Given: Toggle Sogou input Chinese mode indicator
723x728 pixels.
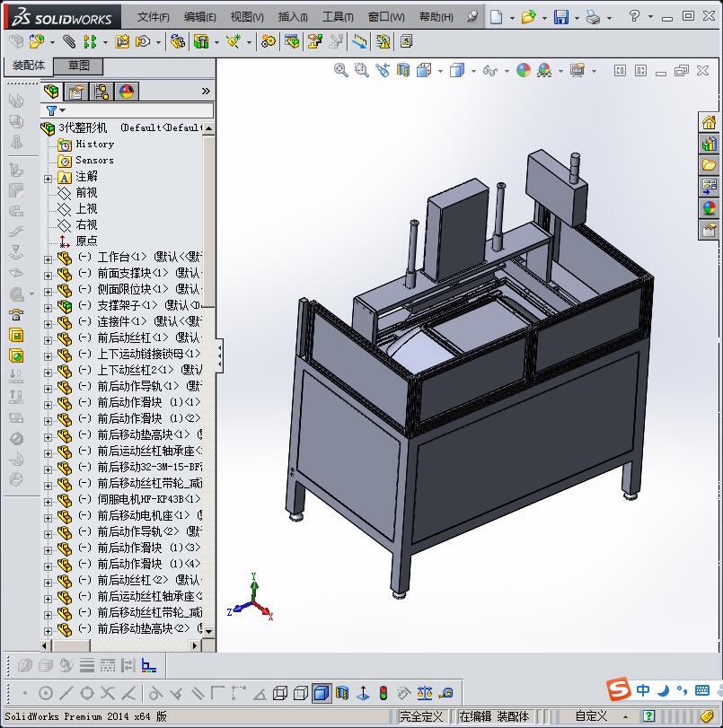Looking at the screenshot, I should click(643, 690).
